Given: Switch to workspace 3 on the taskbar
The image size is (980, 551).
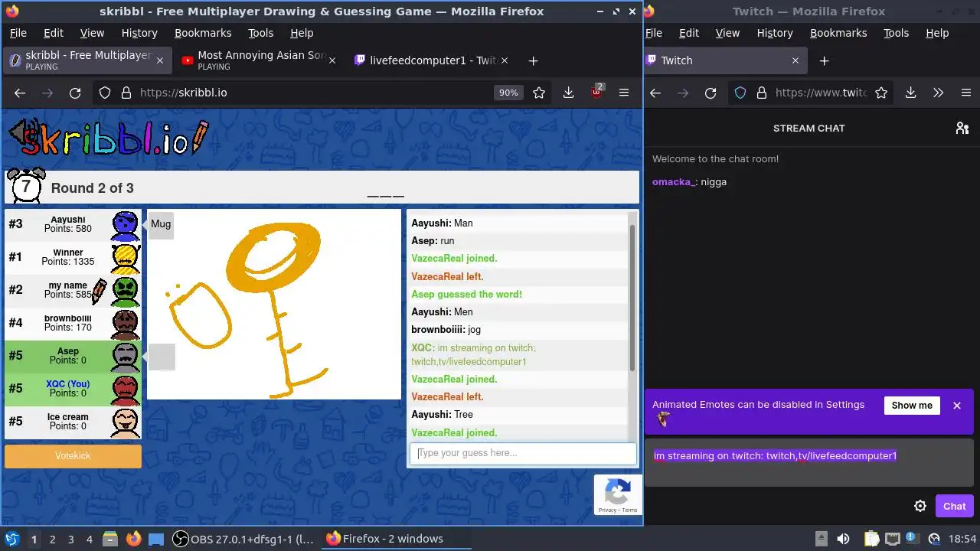Looking at the screenshot, I should (x=70, y=539).
